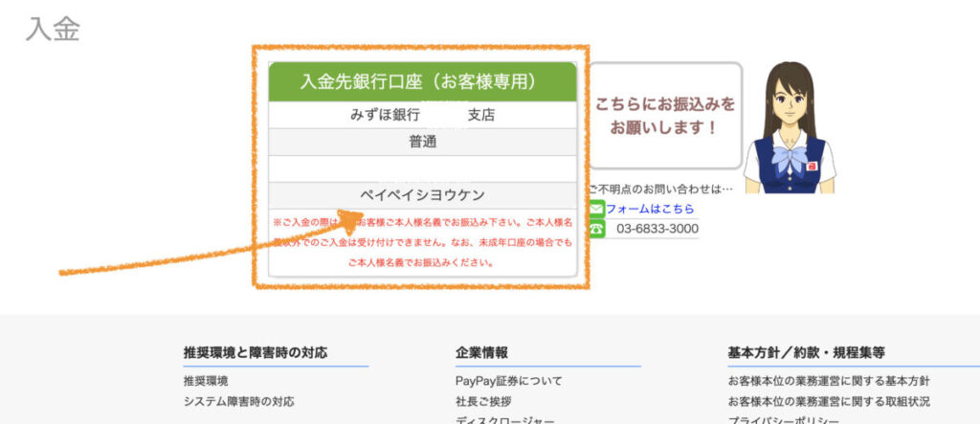Select the 普通 account type row
Image resolution: width=980 pixels, height=424 pixels.
(x=422, y=142)
